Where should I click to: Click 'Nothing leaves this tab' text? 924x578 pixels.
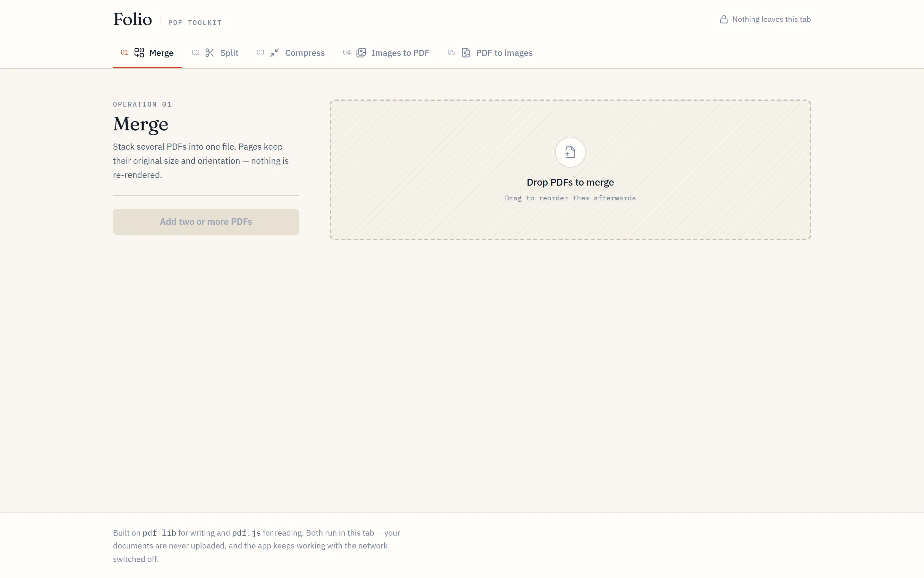pos(771,20)
